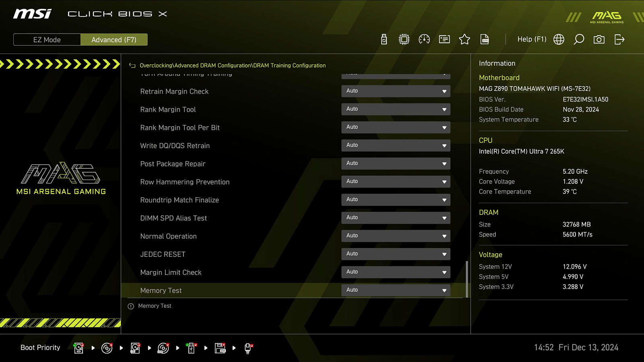Click the System 12V voltage value
The image size is (644, 362).
point(575,267)
